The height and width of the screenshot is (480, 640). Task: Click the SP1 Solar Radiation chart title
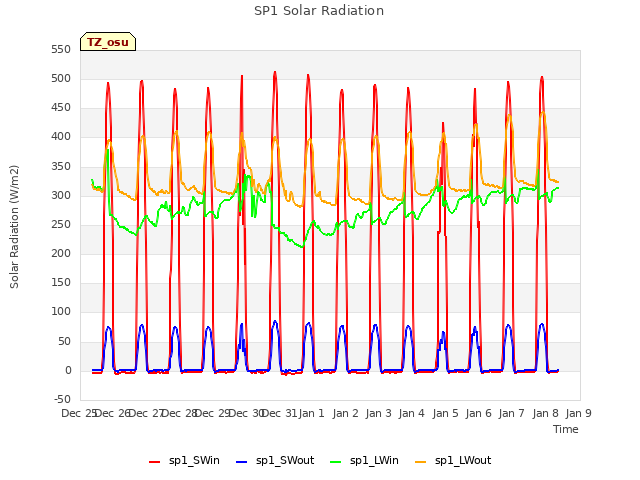click(x=319, y=11)
